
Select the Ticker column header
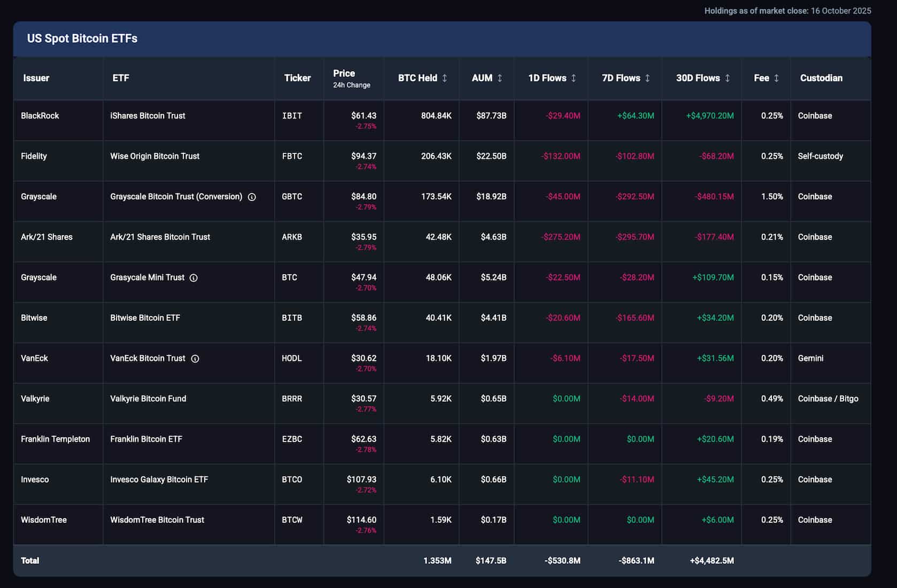pos(297,78)
